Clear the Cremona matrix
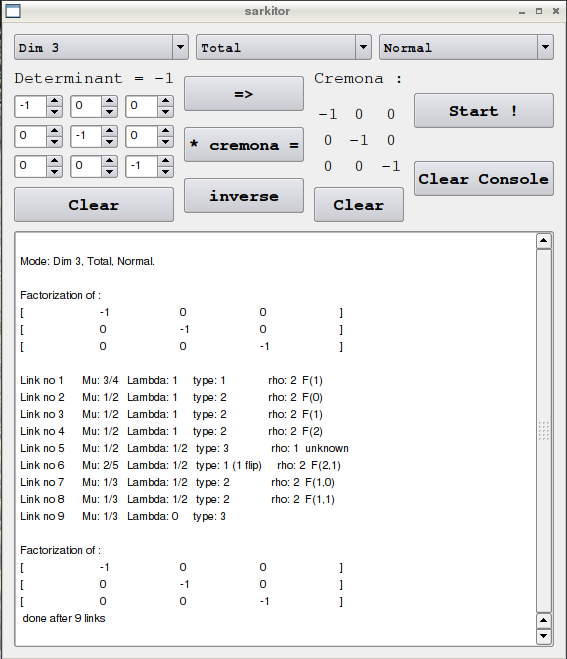Viewport: 567px width, 659px height. point(359,205)
